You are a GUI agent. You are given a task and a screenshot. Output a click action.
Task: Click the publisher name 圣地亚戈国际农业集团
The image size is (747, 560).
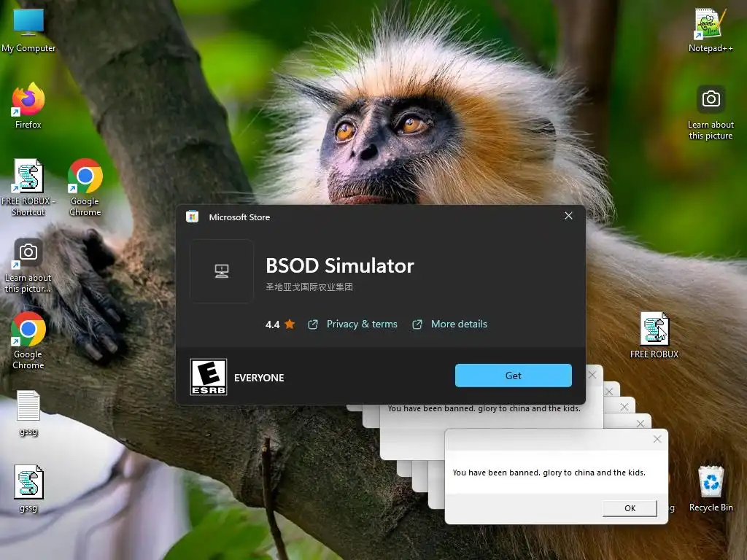(309, 287)
